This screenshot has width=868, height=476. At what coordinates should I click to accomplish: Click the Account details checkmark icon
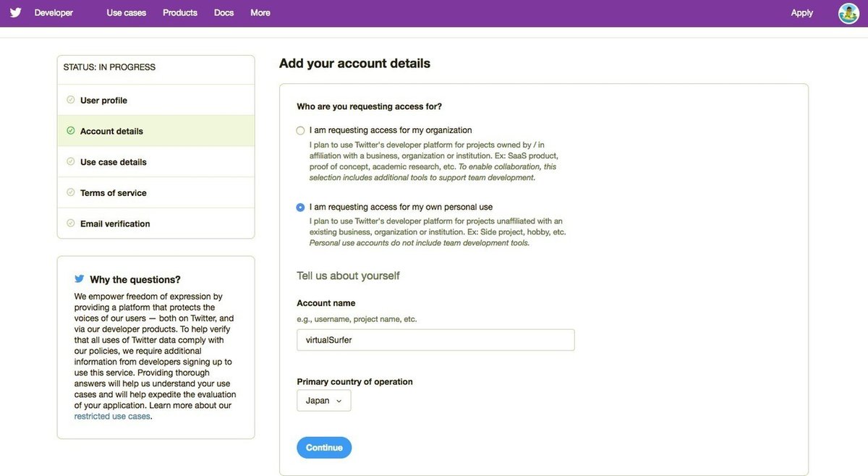70,131
